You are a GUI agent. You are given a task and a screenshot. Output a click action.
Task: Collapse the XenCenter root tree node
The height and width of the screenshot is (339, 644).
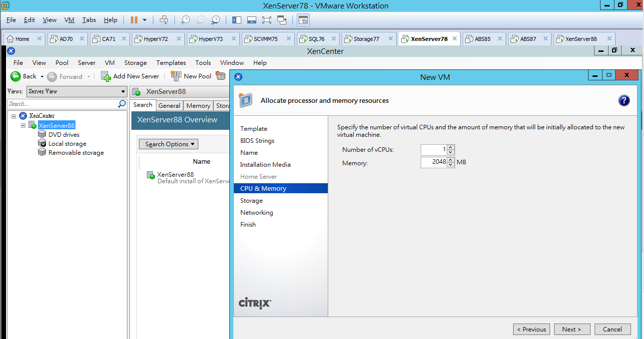click(13, 116)
